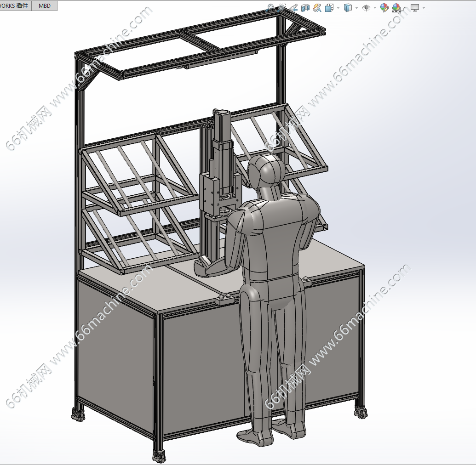Select the front-left caster wheel of the workbench
476x465 pixels.
pyautogui.click(x=159, y=456)
